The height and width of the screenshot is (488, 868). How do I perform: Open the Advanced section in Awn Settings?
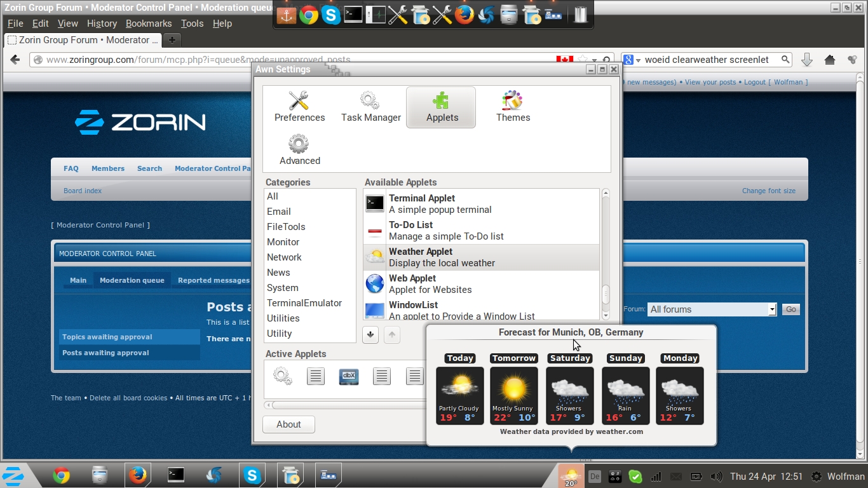click(299, 150)
